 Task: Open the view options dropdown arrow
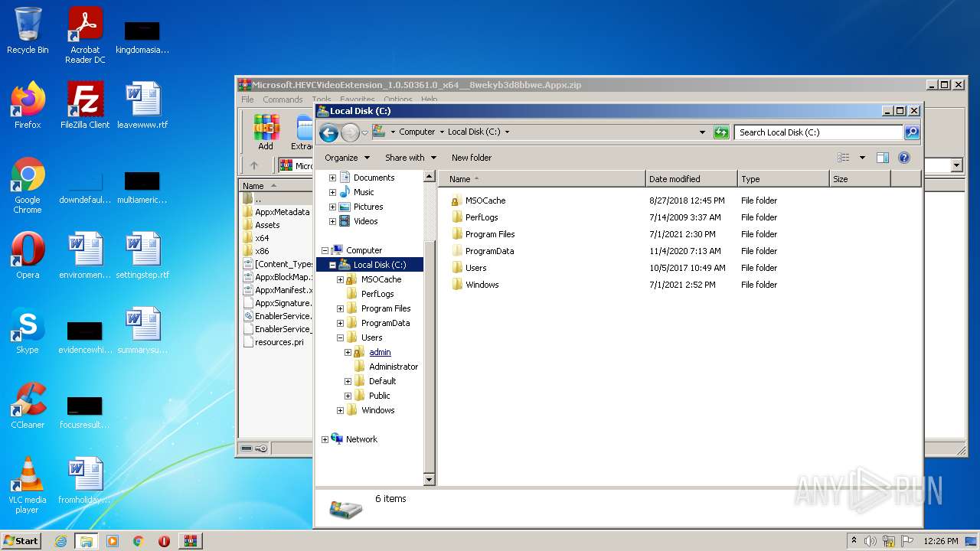[862, 158]
